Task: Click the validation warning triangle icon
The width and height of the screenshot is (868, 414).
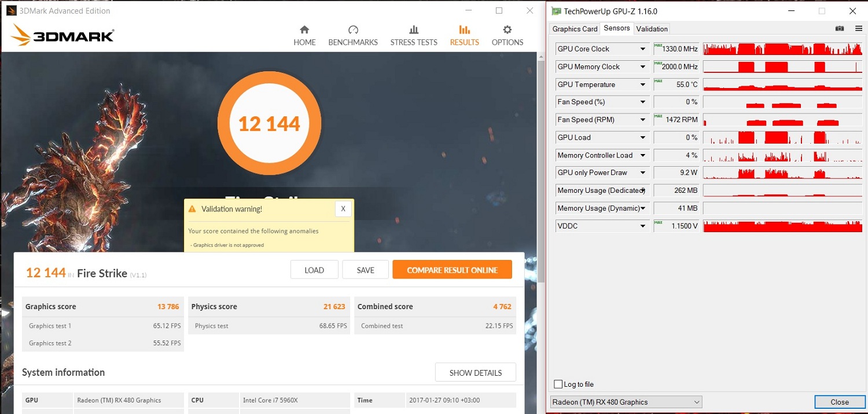Action: 193,209
